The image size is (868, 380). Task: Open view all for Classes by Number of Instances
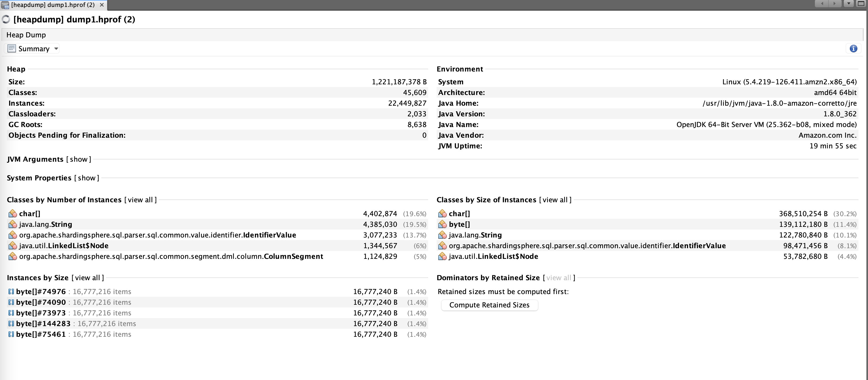pos(140,200)
